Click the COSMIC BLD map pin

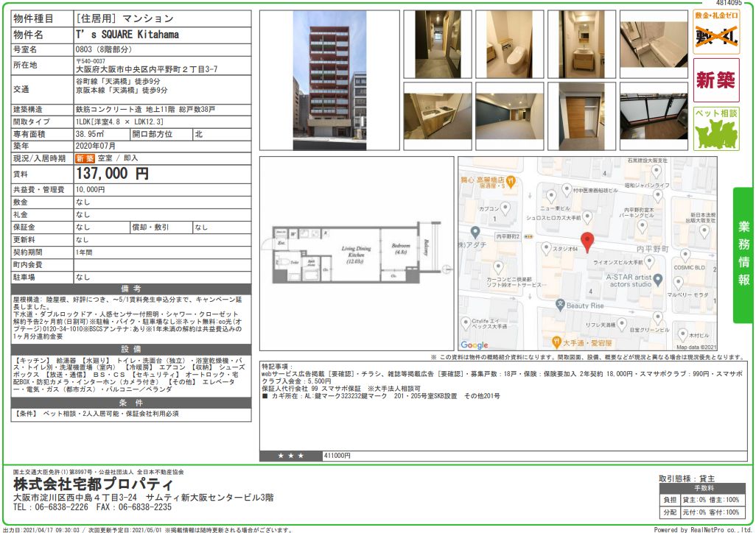coord(685,255)
